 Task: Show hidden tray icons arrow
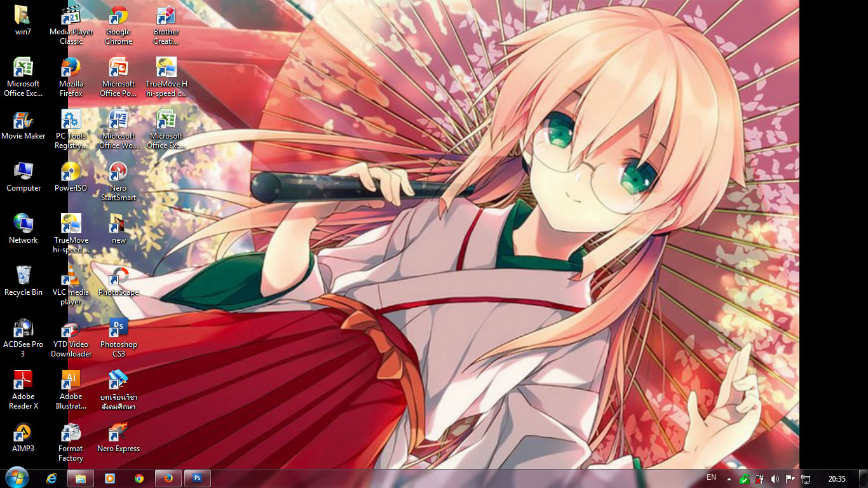pos(729,479)
